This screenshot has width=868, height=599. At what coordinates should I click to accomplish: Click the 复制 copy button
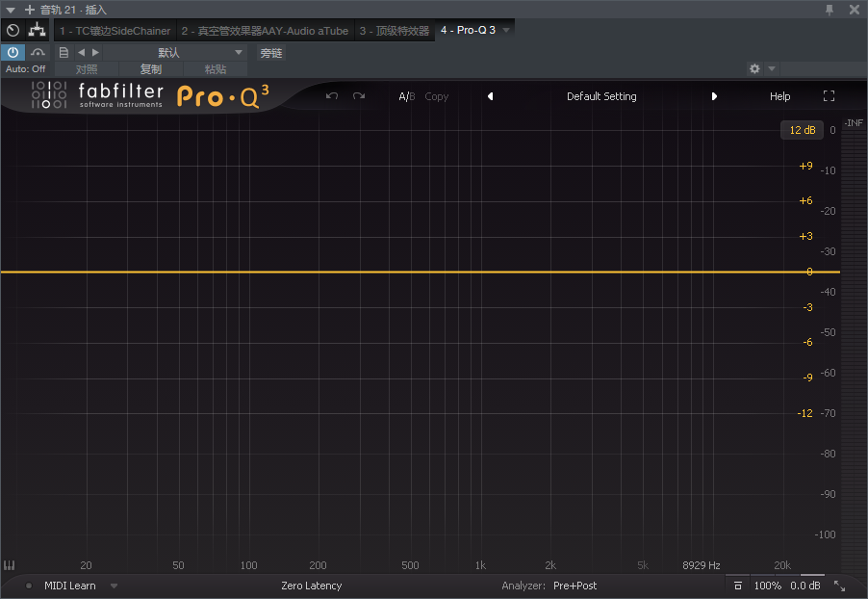[x=150, y=69]
